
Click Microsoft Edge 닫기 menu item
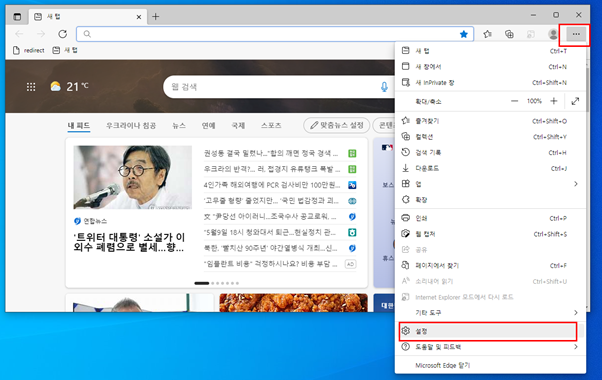[490, 365]
